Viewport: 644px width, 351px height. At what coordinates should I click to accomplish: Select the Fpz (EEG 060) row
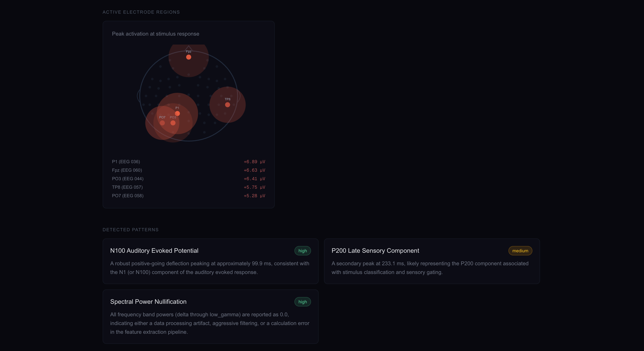188,170
